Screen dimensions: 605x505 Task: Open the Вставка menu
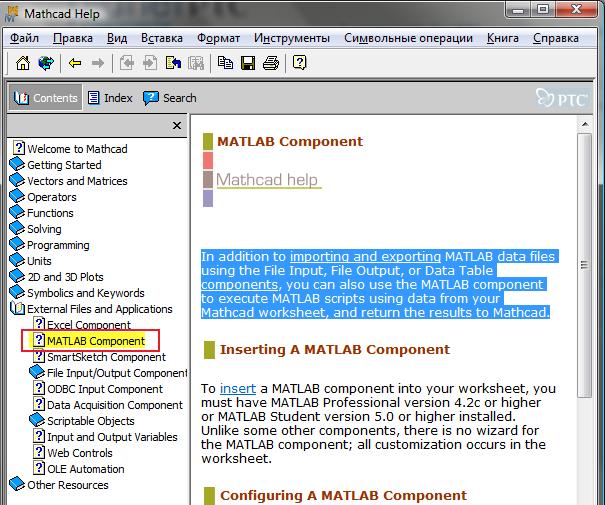tap(162, 38)
